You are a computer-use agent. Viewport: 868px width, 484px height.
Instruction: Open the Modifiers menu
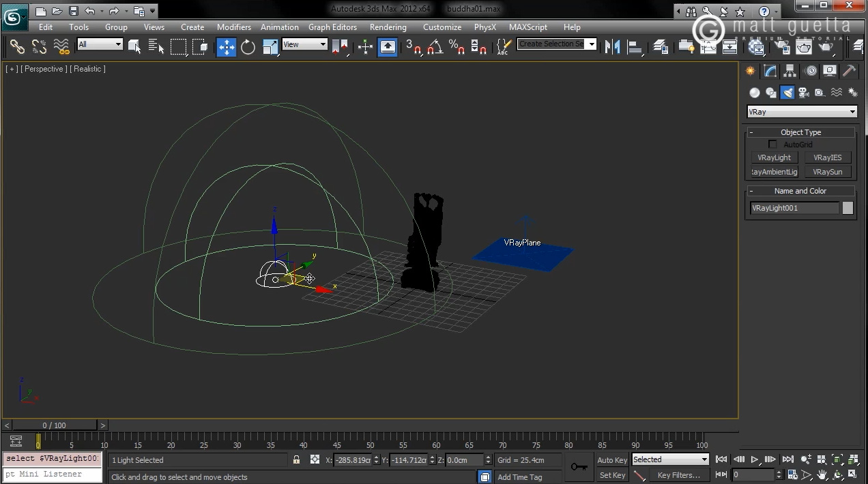coord(234,27)
